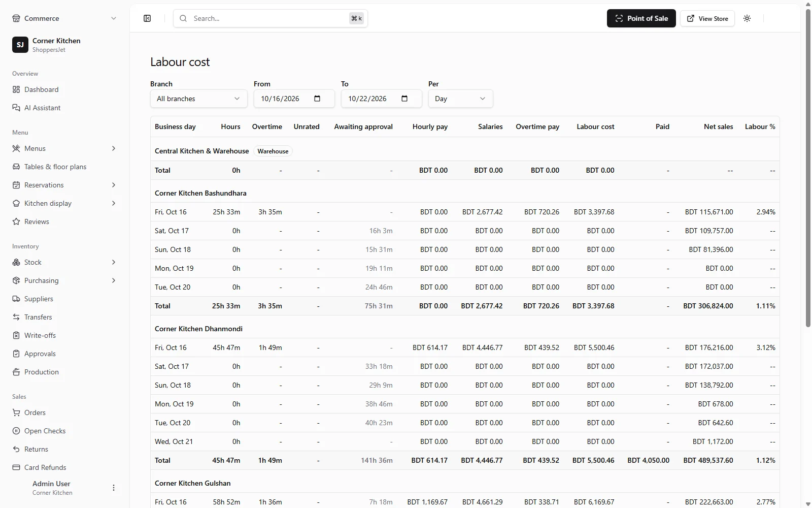Click the View Store button
Screen dimensions: 812x508
coord(707,18)
